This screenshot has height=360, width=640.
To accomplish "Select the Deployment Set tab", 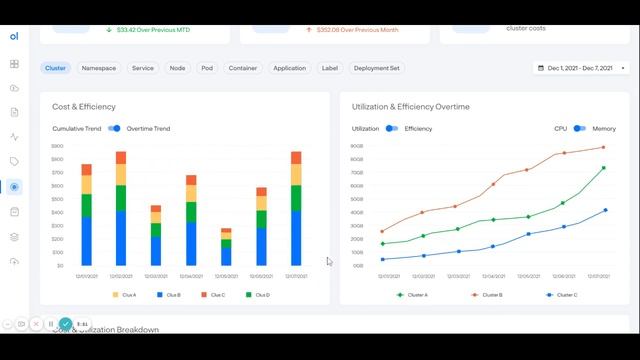I will (377, 68).
